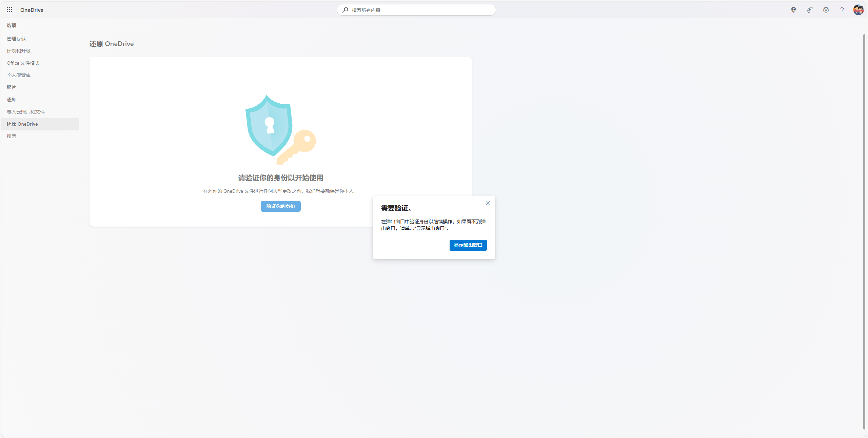The height and width of the screenshot is (438, 868).
Task: Open 计划和升级 in the sidebar
Action: [x=19, y=51]
